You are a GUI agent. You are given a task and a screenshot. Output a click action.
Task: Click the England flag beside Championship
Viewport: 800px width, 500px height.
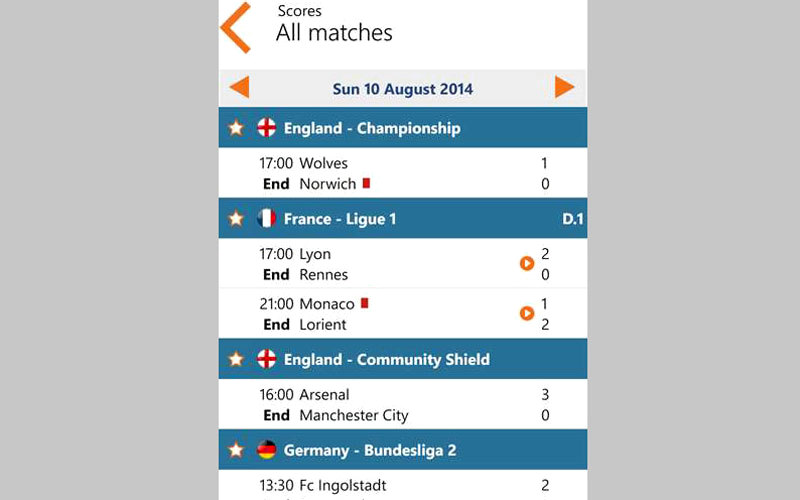(267, 128)
